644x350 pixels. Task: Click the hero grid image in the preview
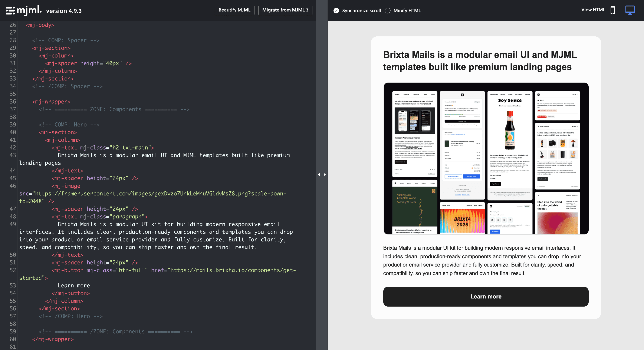(486, 158)
